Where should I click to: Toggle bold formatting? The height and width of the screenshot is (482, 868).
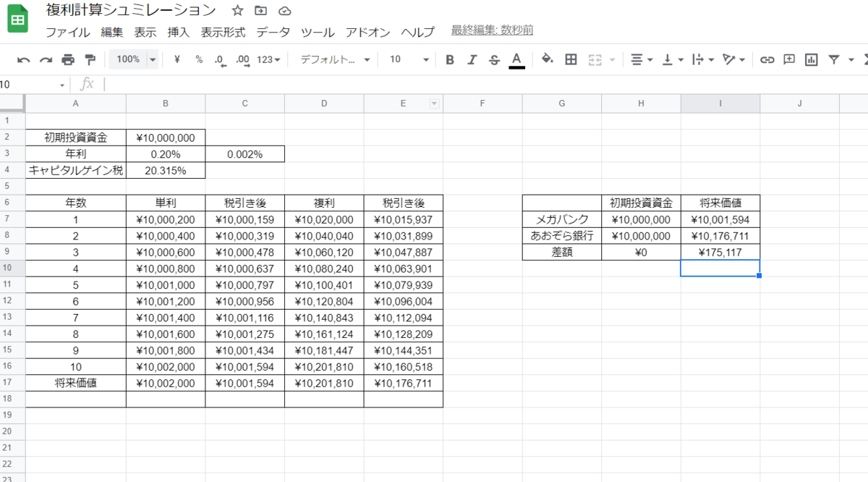pos(450,60)
